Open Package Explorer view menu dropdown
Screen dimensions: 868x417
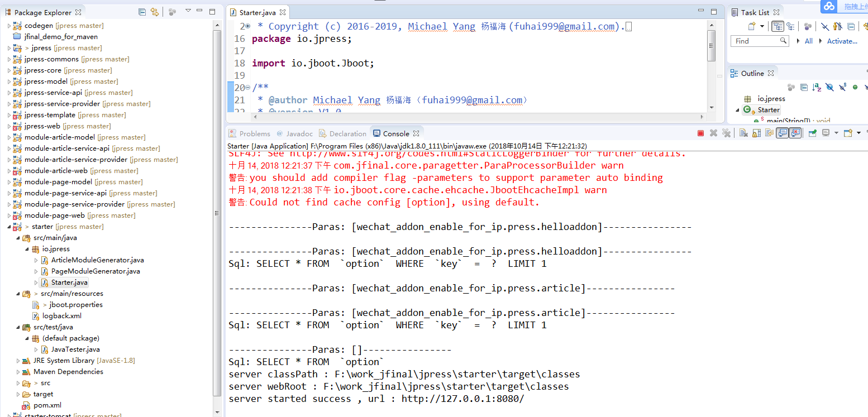[x=188, y=12]
